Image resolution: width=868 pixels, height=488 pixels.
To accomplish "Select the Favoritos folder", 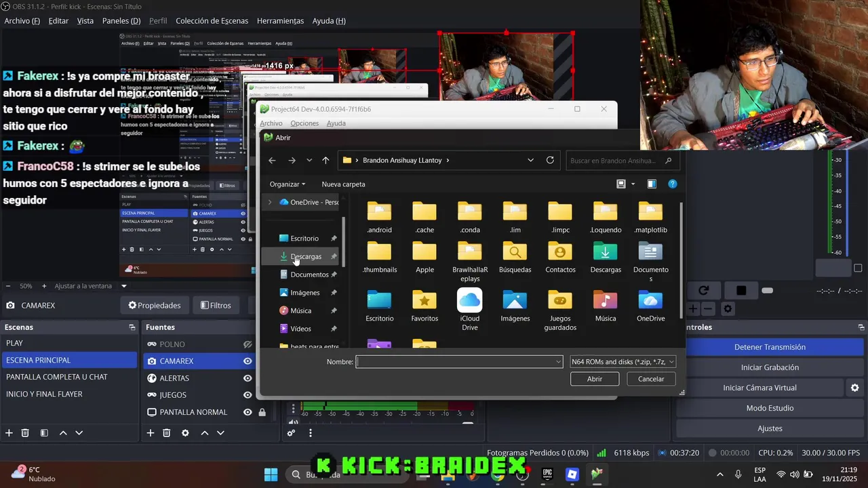I will (x=425, y=306).
